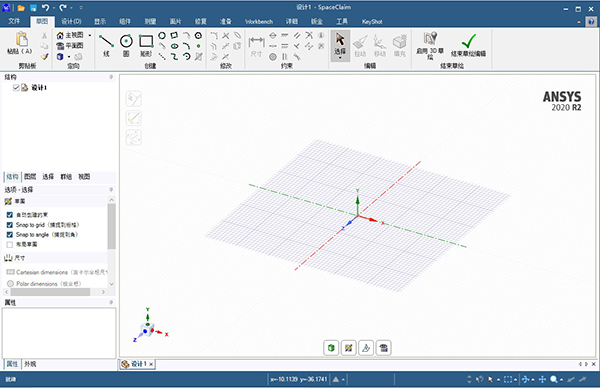Screen dimensions: 600x388
Task: Select the Rectangle sketch tool
Action: point(146,41)
